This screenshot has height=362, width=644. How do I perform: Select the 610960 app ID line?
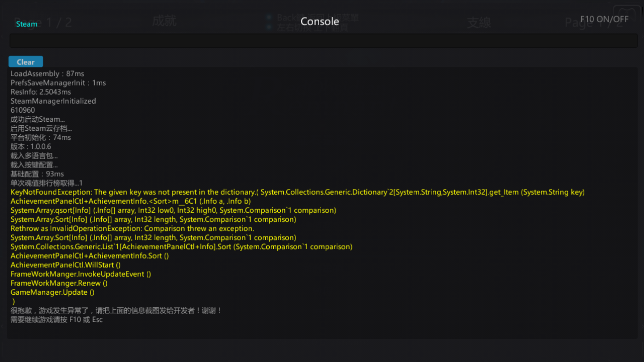[x=22, y=110]
